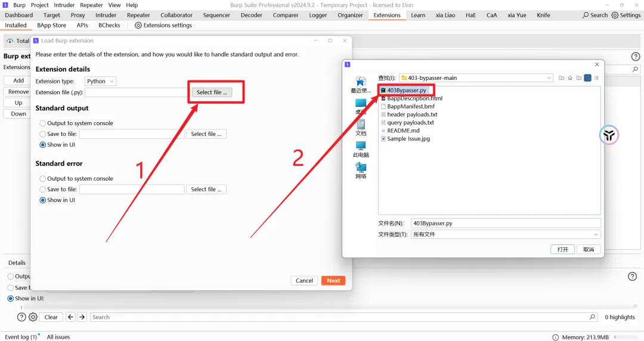Click Select file for Standard error save path
644x341 pixels.
coord(206,190)
